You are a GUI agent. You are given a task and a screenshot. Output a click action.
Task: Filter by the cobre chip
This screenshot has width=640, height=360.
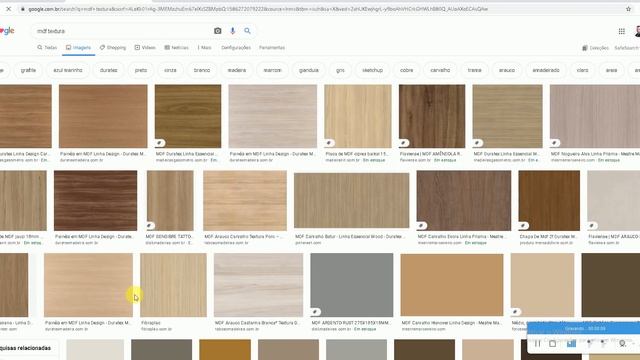pyautogui.click(x=407, y=70)
